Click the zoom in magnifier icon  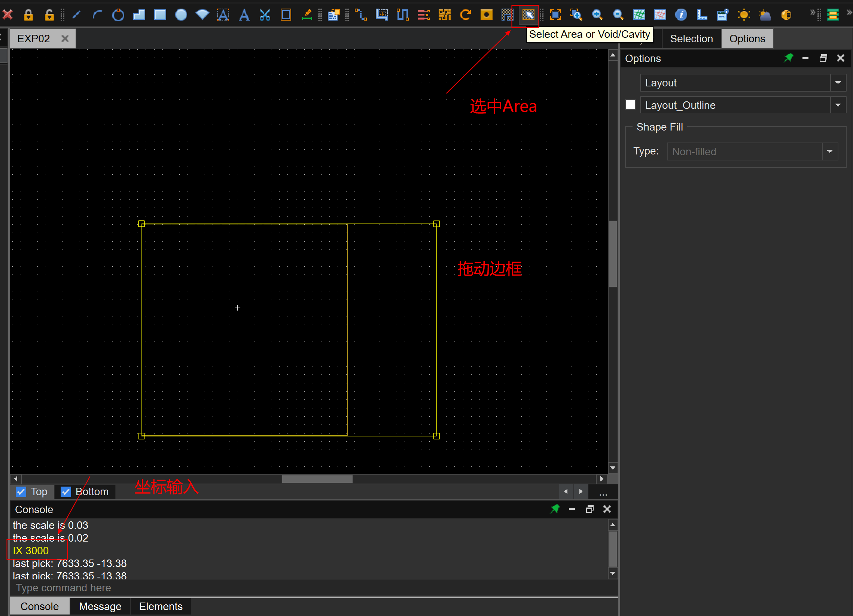(597, 15)
